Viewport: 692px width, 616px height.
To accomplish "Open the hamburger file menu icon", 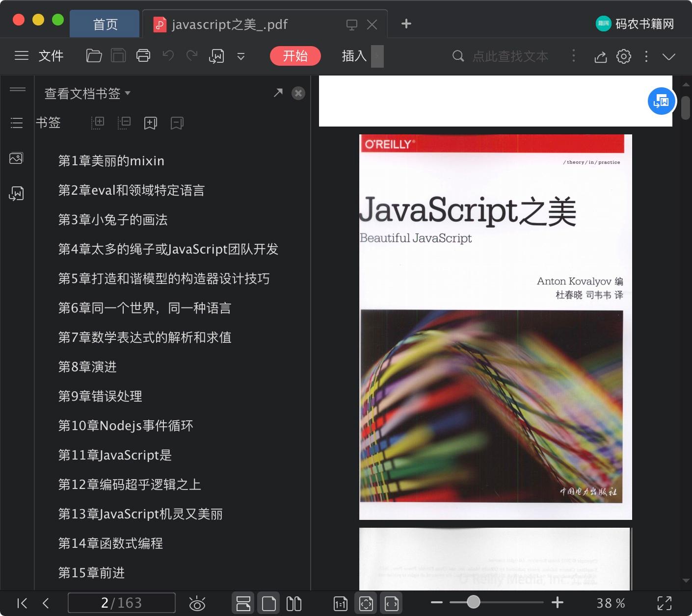I will (x=22, y=56).
